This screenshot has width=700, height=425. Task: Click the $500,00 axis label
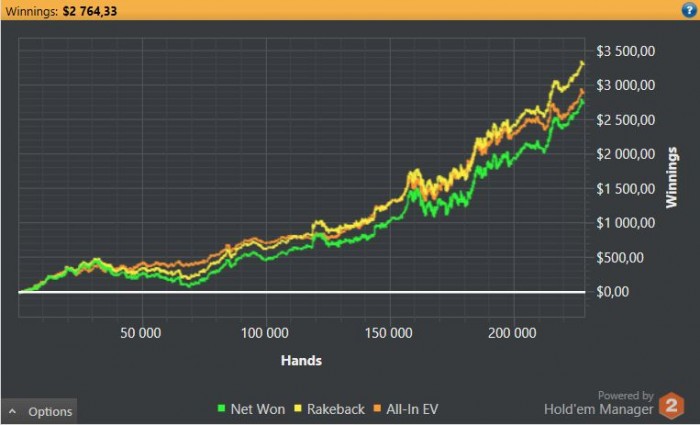[x=619, y=258]
